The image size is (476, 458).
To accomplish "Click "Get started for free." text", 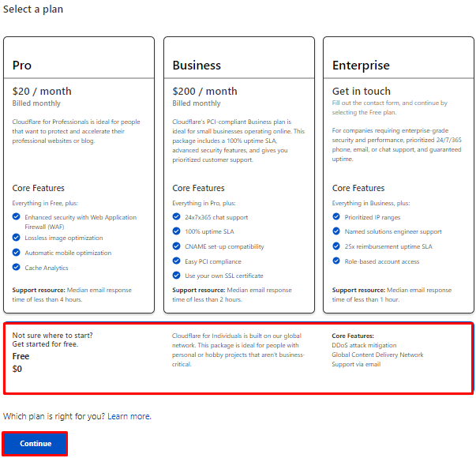I will 45,344.
